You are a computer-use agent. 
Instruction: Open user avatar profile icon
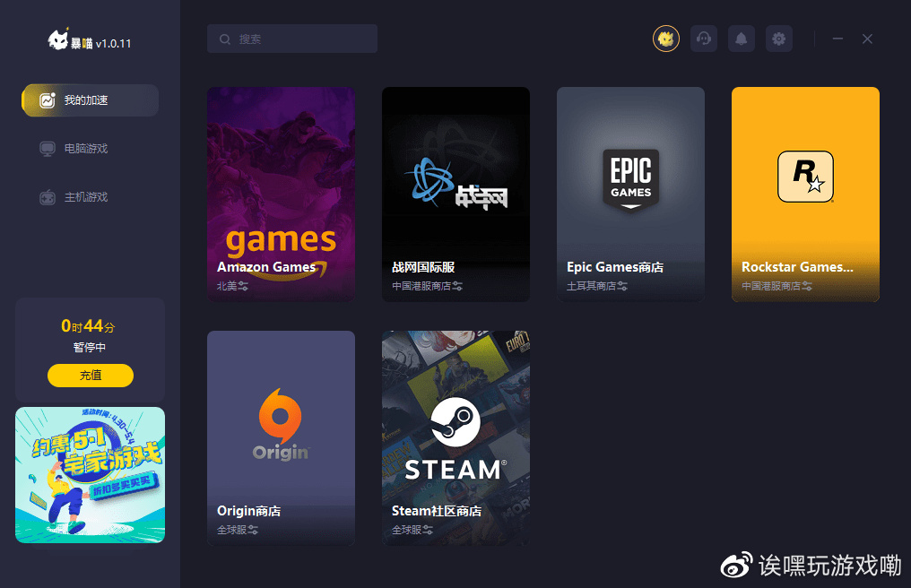(x=666, y=39)
